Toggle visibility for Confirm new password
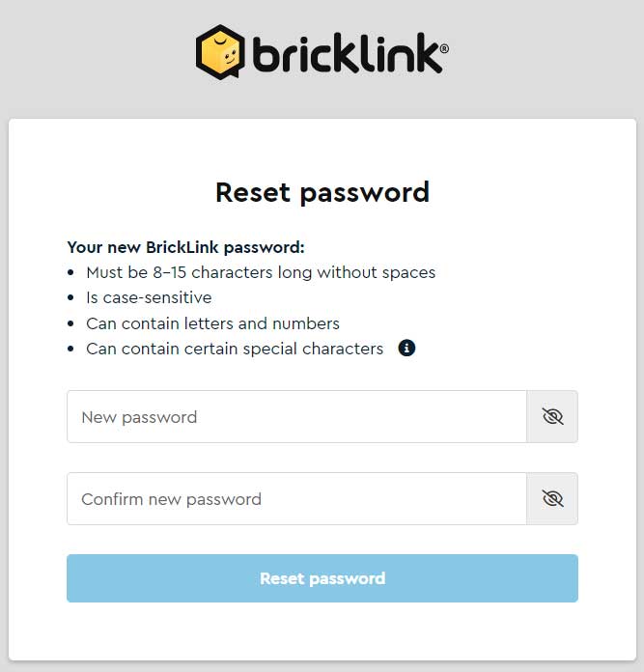The width and height of the screenshot is (644, 672). tap(552, 499)
